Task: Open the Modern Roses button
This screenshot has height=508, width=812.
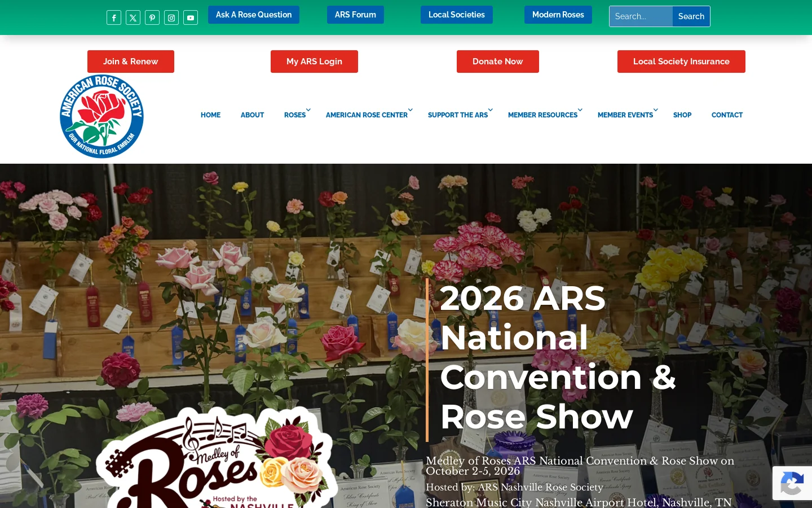Action: coord(558,15)
